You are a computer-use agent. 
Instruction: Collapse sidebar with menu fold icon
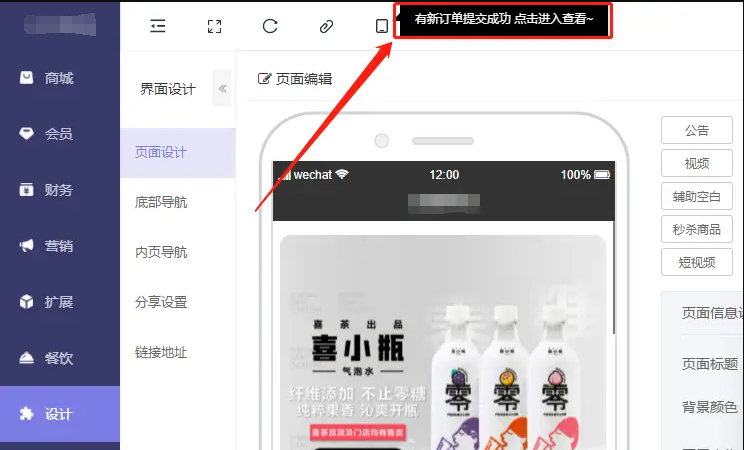pyautogui.click(x=158, y=26)
